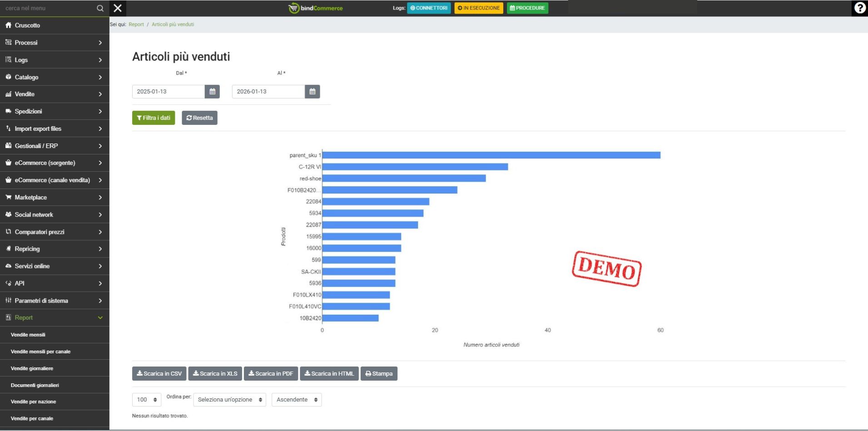The width and height of the screenshot is (868, 431).
Task: Open the Ordina per dropdown
Action: point(229,400)
